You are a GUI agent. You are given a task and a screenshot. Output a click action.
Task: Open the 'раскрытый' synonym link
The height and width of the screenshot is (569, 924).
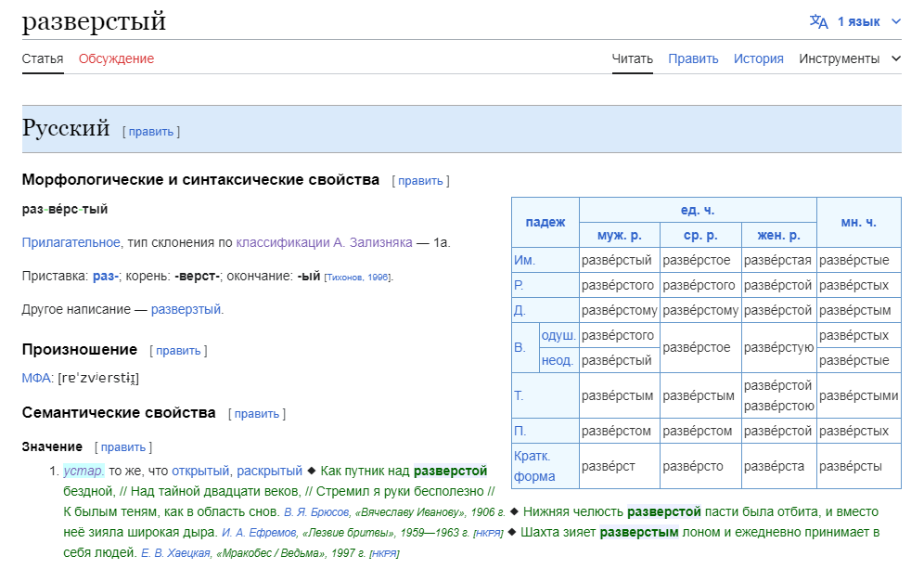[269, 471]
